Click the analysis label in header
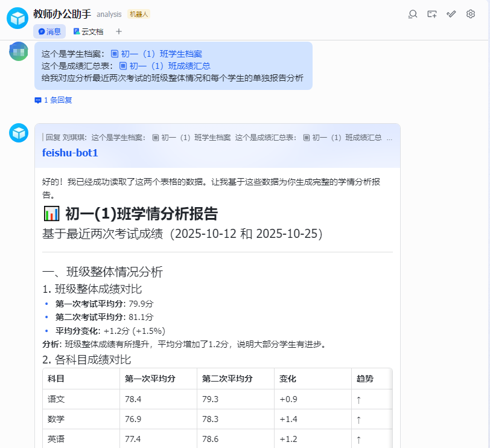 coord(109,14)
